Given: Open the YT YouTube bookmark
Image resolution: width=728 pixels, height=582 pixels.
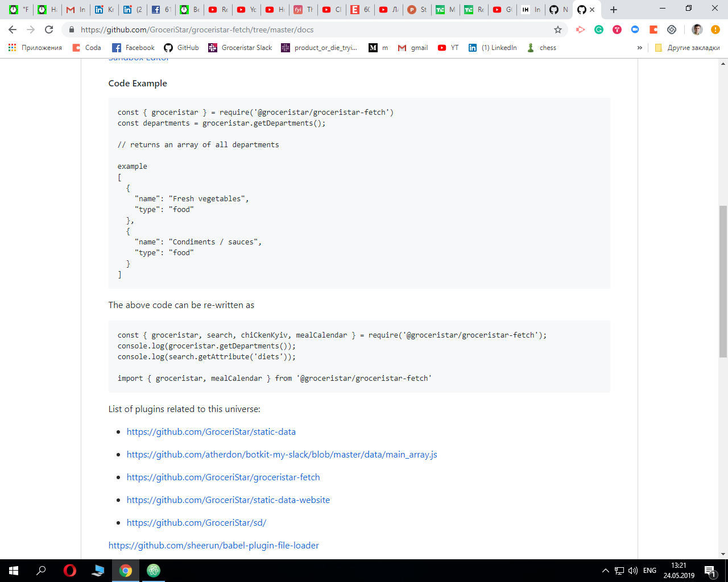Looking at the screenshot, I should pos(448,48).
